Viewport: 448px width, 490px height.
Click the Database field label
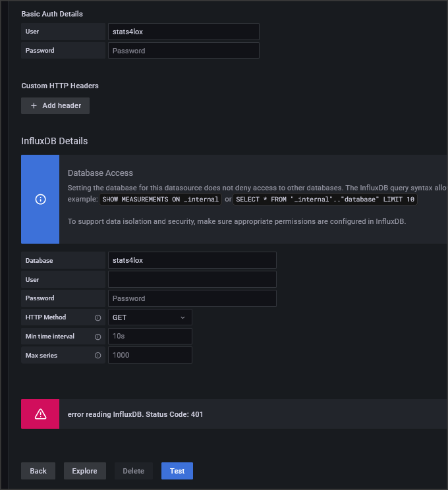coord(39,260)
